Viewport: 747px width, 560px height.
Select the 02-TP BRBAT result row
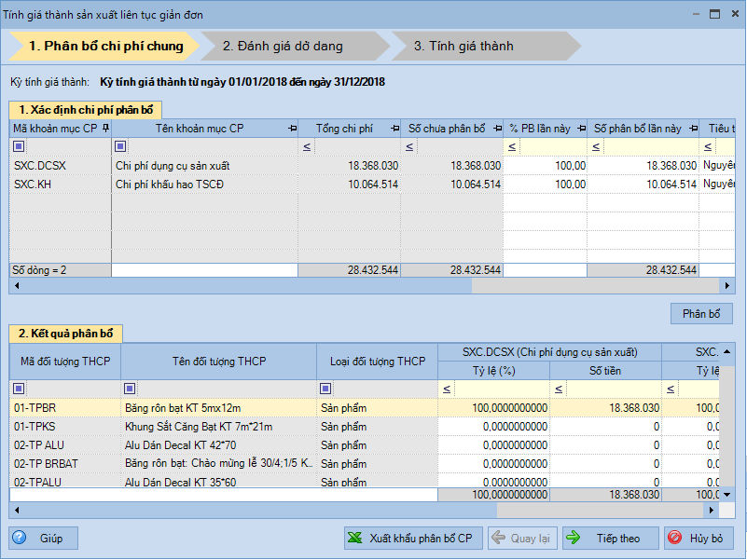pyautogui.click(x=365, y=464)
